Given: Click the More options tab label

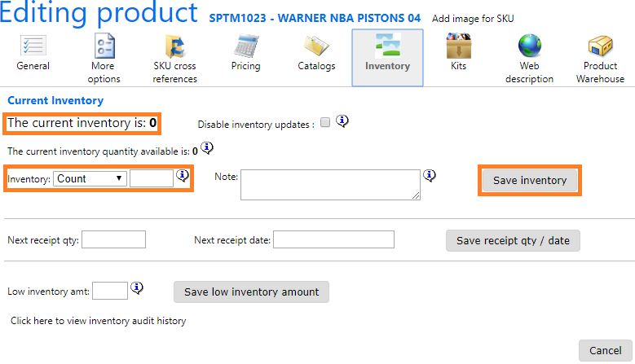Looking at the screenshot, I should (x=104, y=72).
